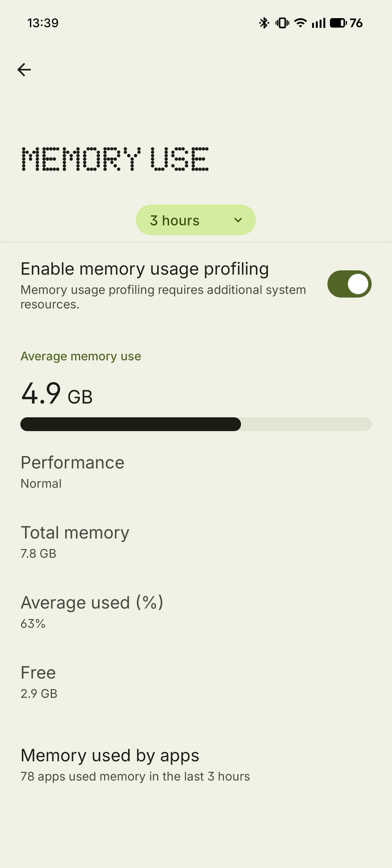Tap the battery percentage number 76
The height and width of the screenshot is (868, 392).
356,23
